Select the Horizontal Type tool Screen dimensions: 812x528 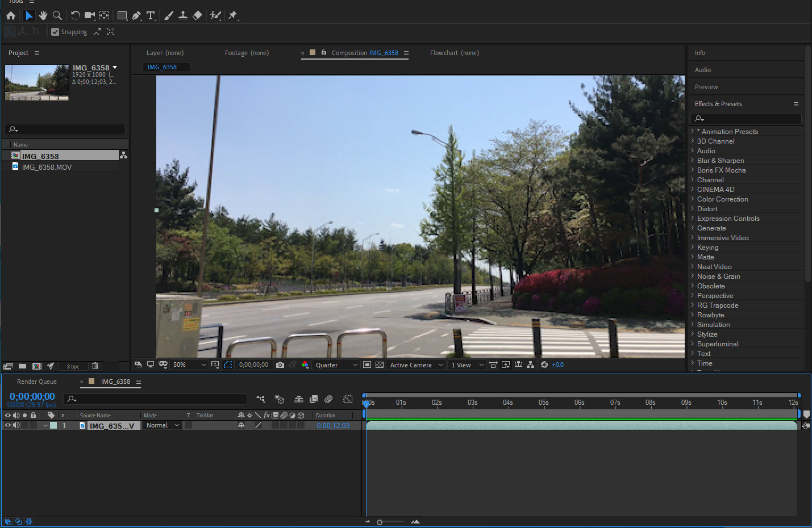[151, 15]
